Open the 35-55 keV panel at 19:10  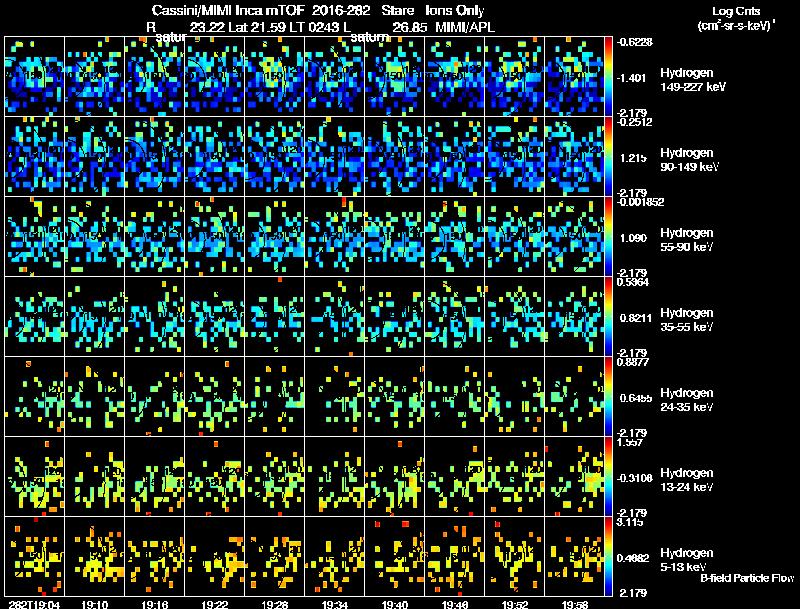click(94, 316)
